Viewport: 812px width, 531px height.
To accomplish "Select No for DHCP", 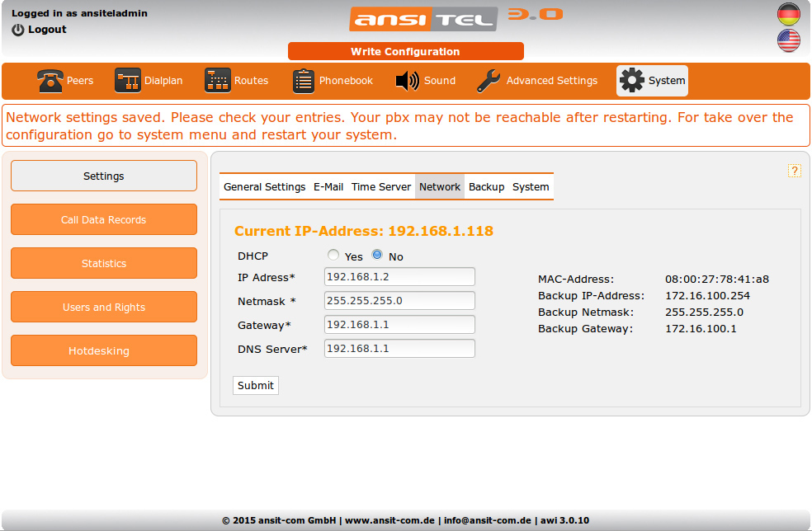I will coord(377,256).
